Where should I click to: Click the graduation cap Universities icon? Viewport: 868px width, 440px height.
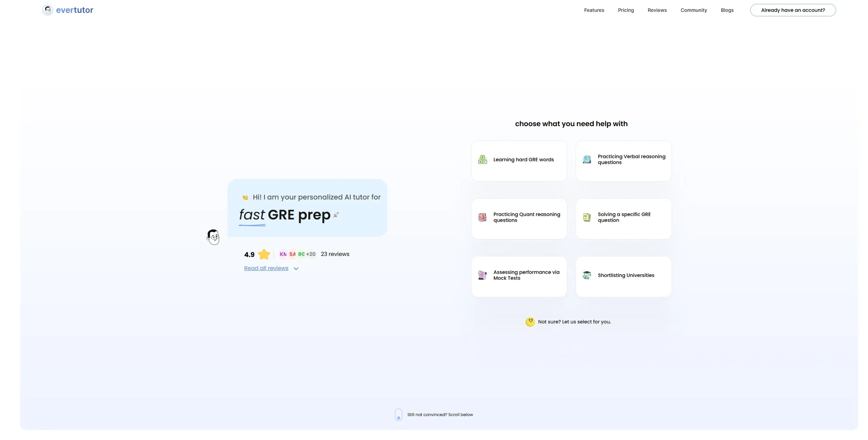click(x=587, y=275)
